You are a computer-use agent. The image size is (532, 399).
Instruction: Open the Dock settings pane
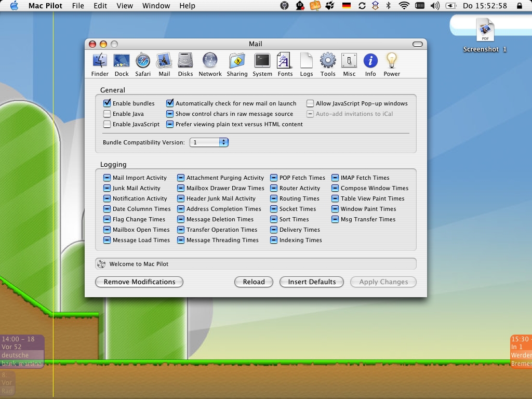[122, 65]
